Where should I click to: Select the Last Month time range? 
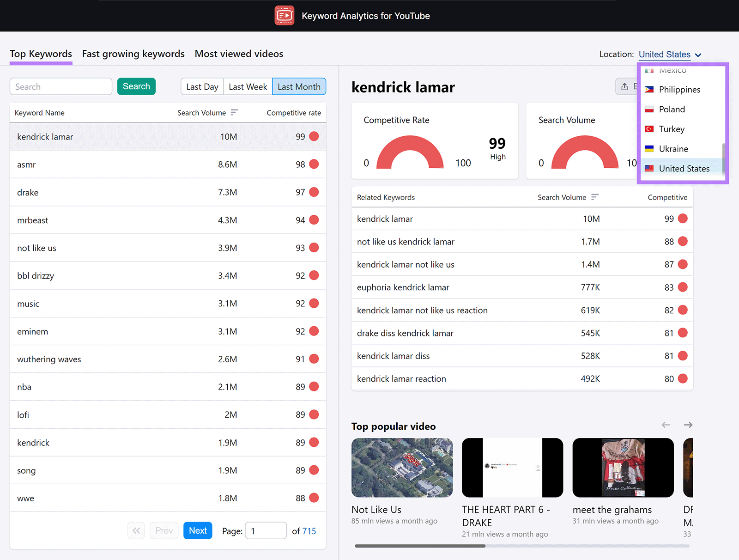299,87
